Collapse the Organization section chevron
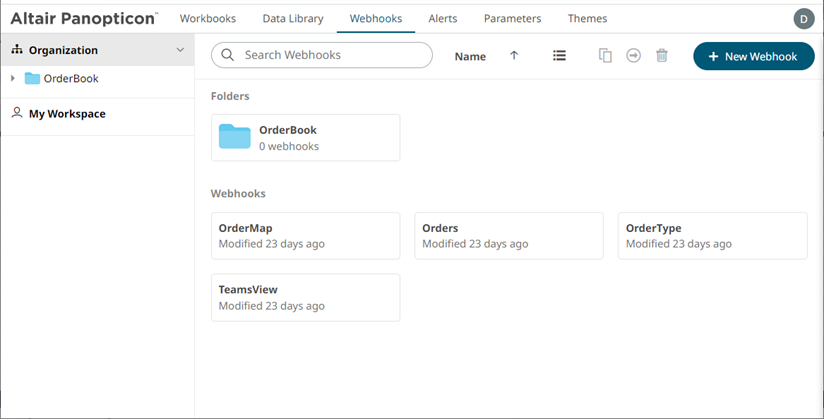This screenshot has width=824, height=419. click(x=180, y=50)
